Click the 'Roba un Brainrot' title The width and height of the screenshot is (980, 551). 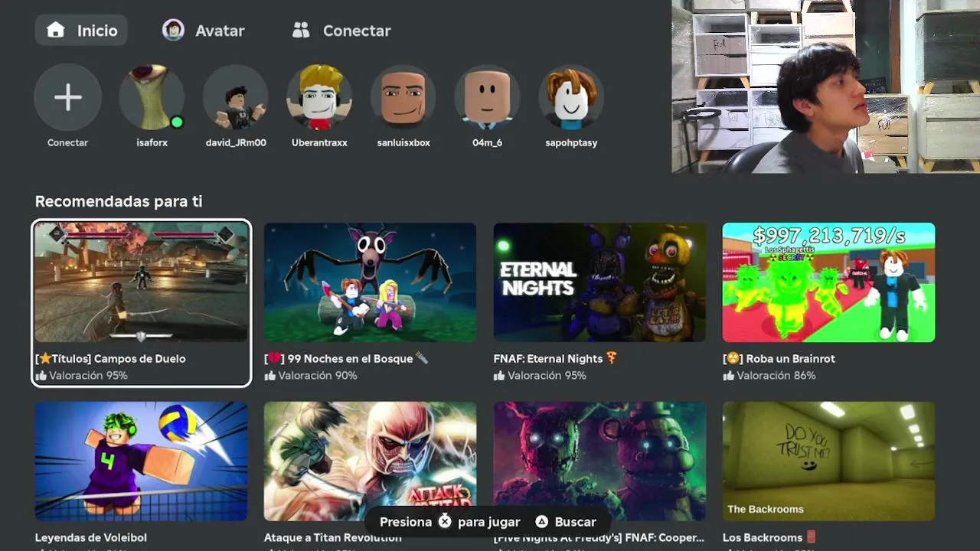(779, 358)
